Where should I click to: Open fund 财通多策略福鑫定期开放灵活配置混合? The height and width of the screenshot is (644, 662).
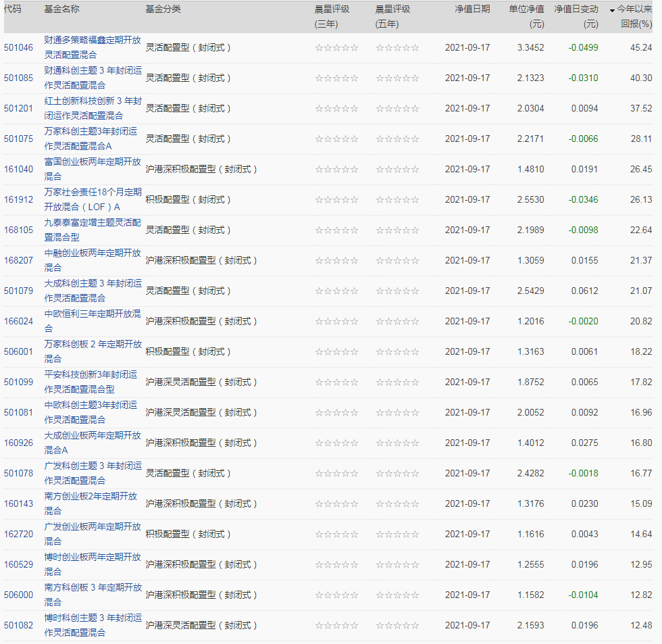click(93, 47)
